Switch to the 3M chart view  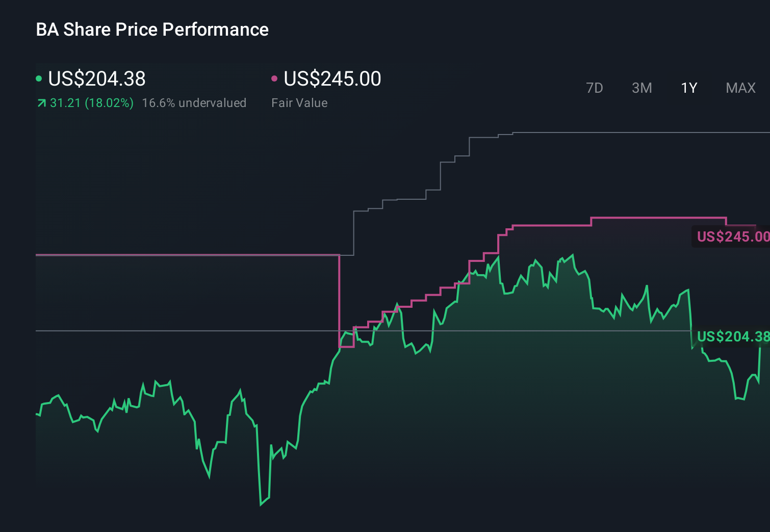[x=641, y=88]
